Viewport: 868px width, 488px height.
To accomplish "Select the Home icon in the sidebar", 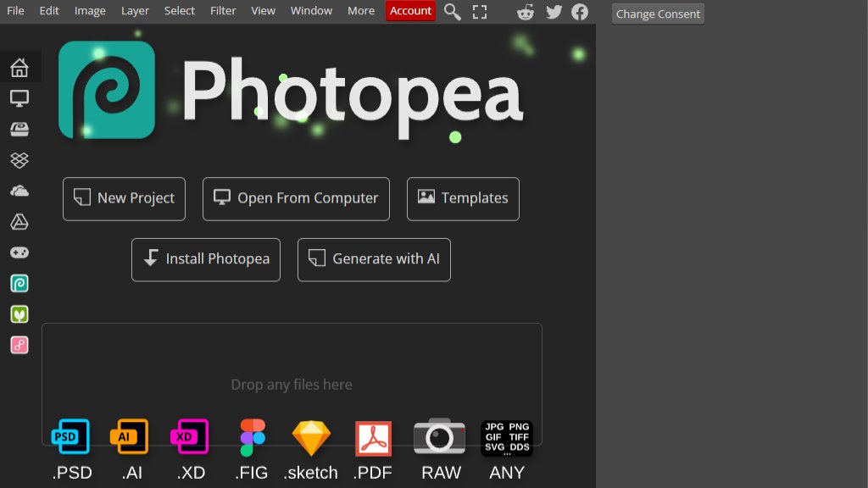I will (19, 67).
